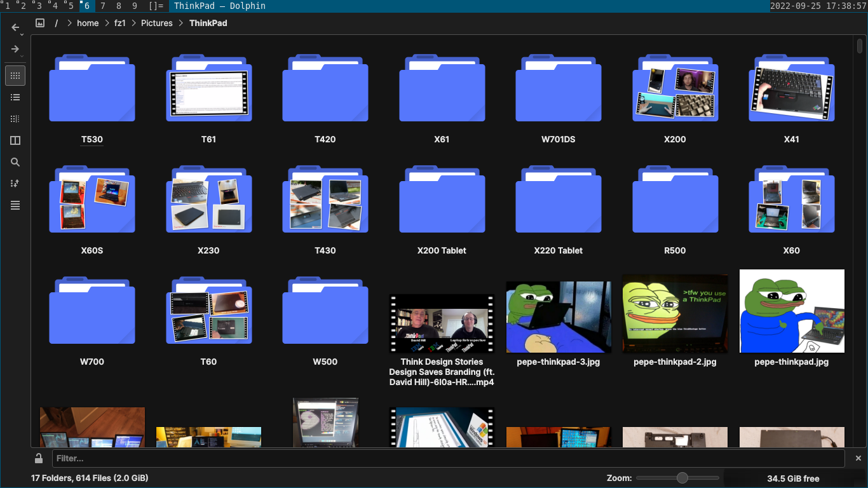Select the W500 folder icon
Image resolution: width=868 pixels, height=488 pixels.
(x=325, y=310)
